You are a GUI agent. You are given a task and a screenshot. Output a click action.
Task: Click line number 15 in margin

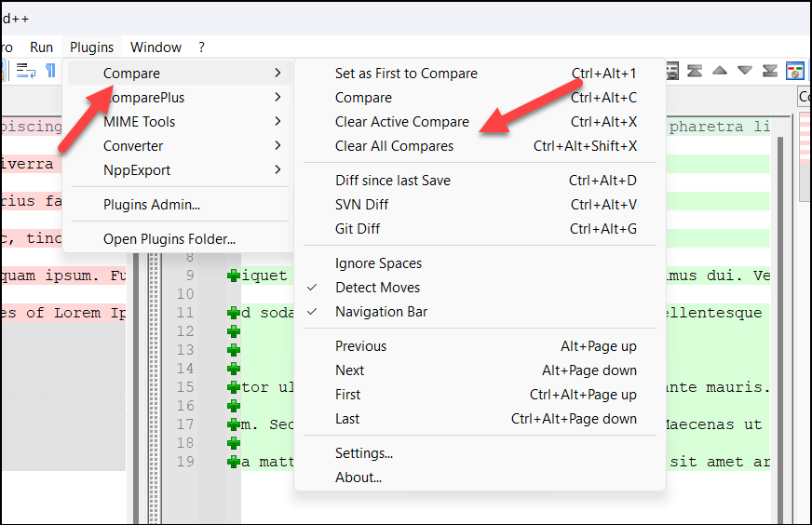coord(184,387)
